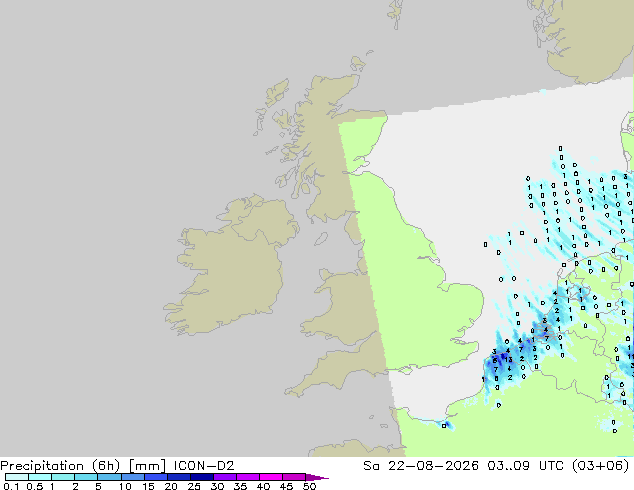Screen dimensions: 634x490
Task: Click the 0.1 mm lightest cyan legend swatch
Action: click(17, 477)
